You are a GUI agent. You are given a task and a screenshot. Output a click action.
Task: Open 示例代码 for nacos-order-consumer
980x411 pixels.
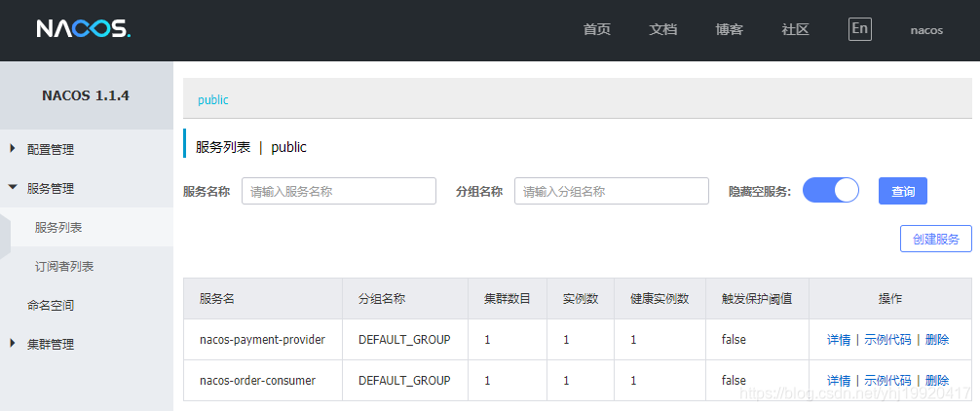tap(887, 381)
